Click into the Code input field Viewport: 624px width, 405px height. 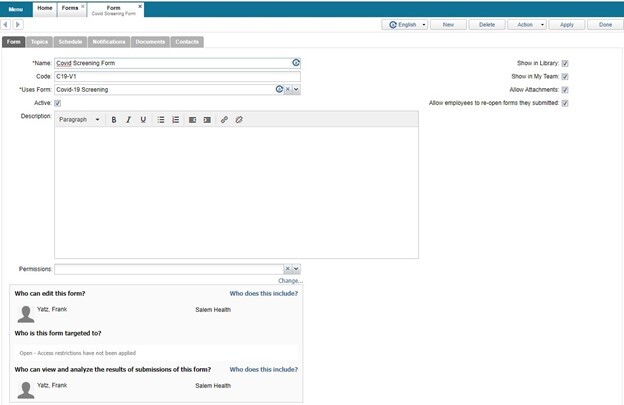tap(177, 76)
